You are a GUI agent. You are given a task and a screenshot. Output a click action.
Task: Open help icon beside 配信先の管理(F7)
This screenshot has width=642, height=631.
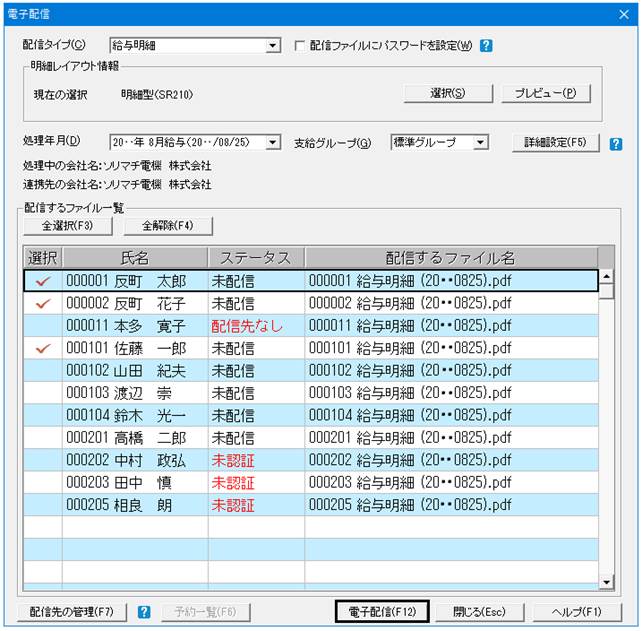(x=144, y=612)
